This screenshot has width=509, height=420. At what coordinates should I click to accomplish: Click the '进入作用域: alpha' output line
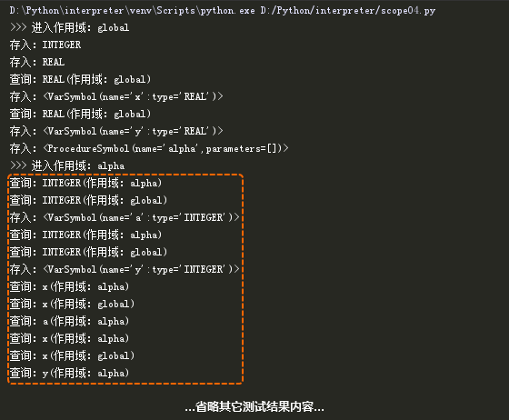67,165
